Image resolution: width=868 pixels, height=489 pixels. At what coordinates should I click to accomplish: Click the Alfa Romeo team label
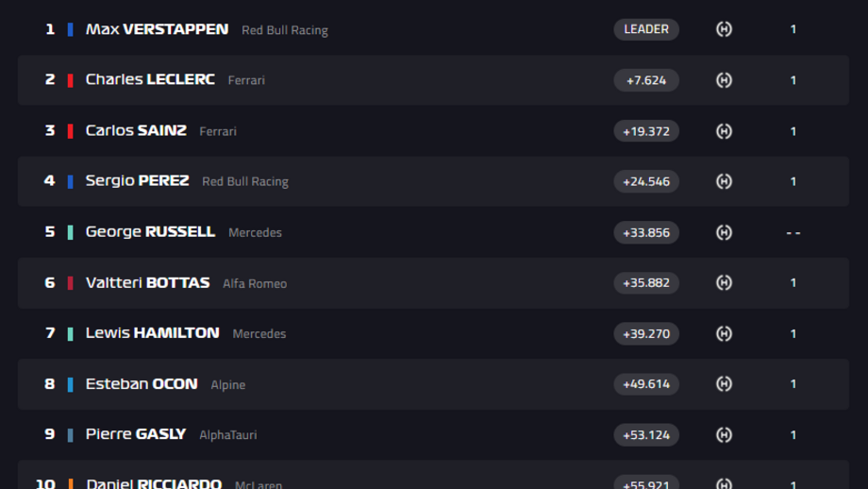tap(255, 283)
